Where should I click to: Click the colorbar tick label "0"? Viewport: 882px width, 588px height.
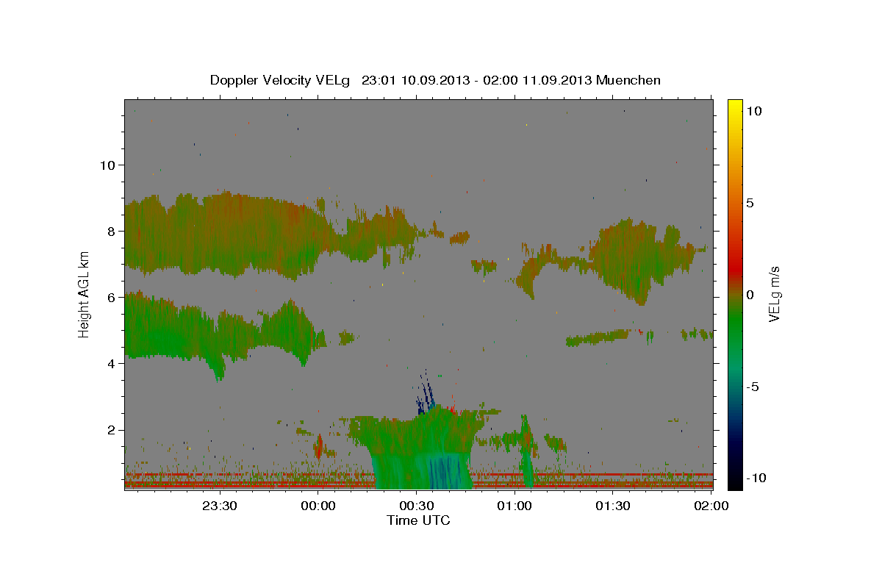coord(750,294)
